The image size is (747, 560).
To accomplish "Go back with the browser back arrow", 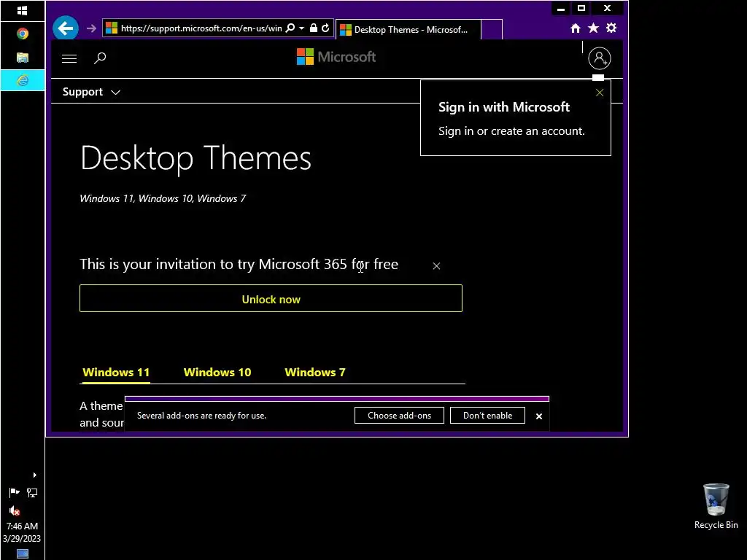I will [66, 28].
